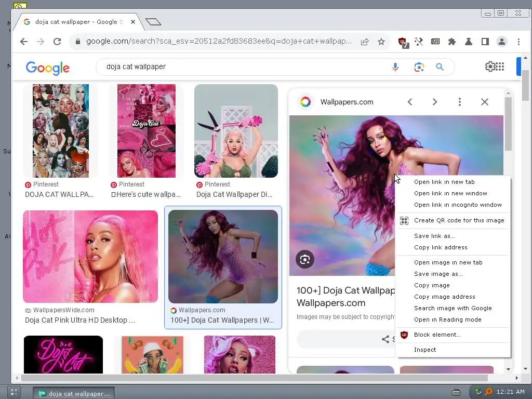532x399 pixels.
Task: Open Google quick settings gear
Action: (490, 66)
